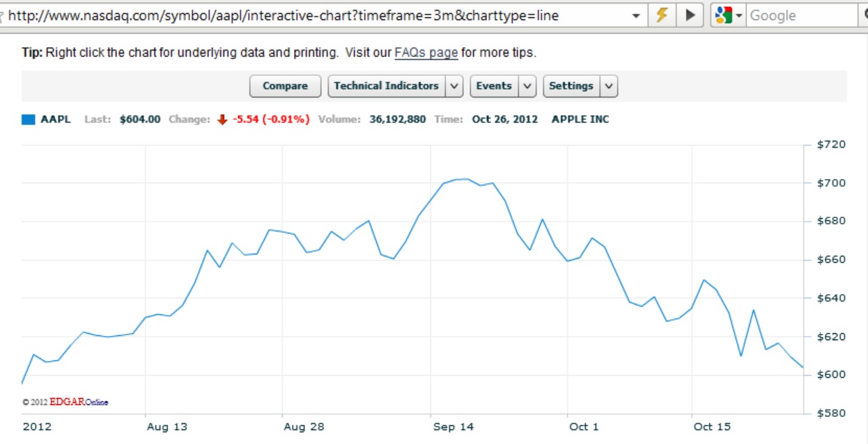This screenshot has height=444, width=868.
Task: Click the Aug 13 date label
Action: pos(166,427)
